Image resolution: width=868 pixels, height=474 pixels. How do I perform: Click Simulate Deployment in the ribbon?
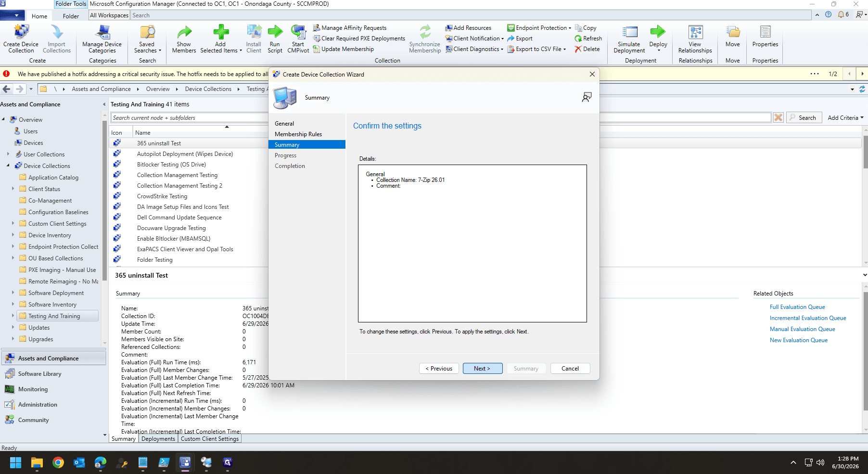coord(629,39)
